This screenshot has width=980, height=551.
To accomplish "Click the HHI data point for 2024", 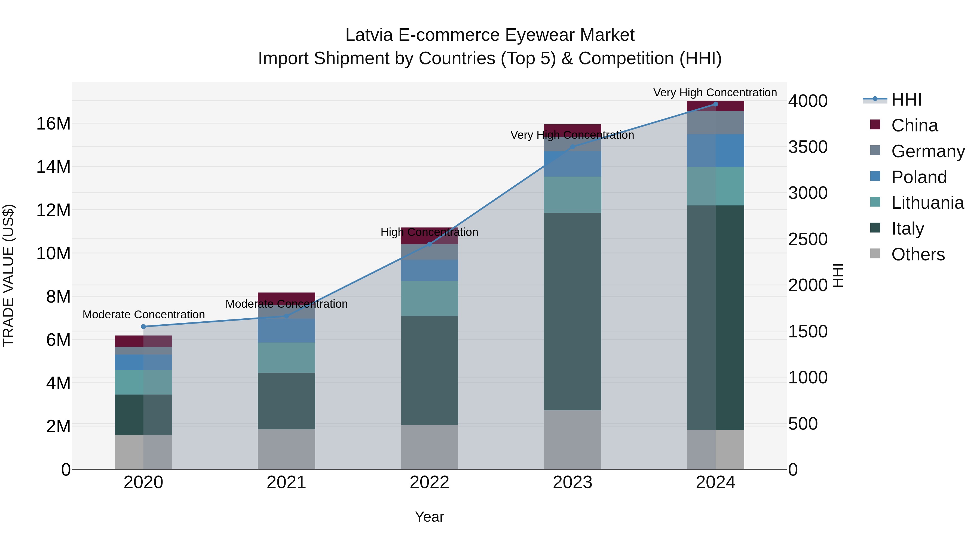I will pyautogui.click(x=716, y=104).
